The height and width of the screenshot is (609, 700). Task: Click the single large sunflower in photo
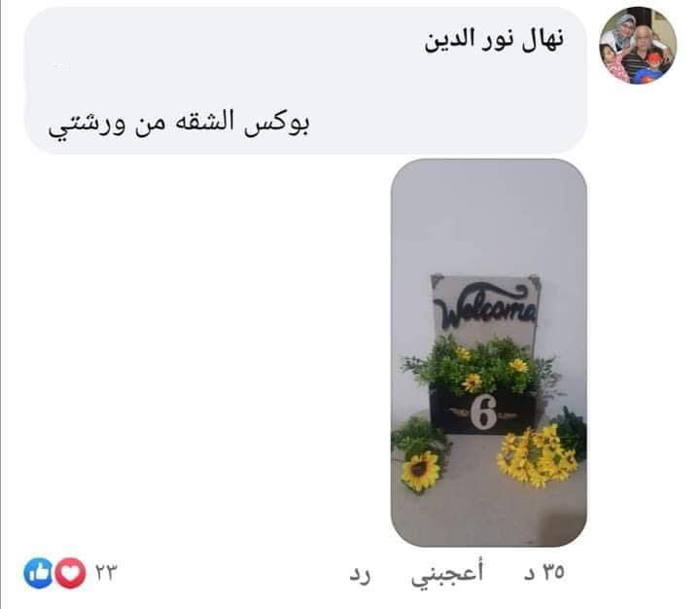421,471
